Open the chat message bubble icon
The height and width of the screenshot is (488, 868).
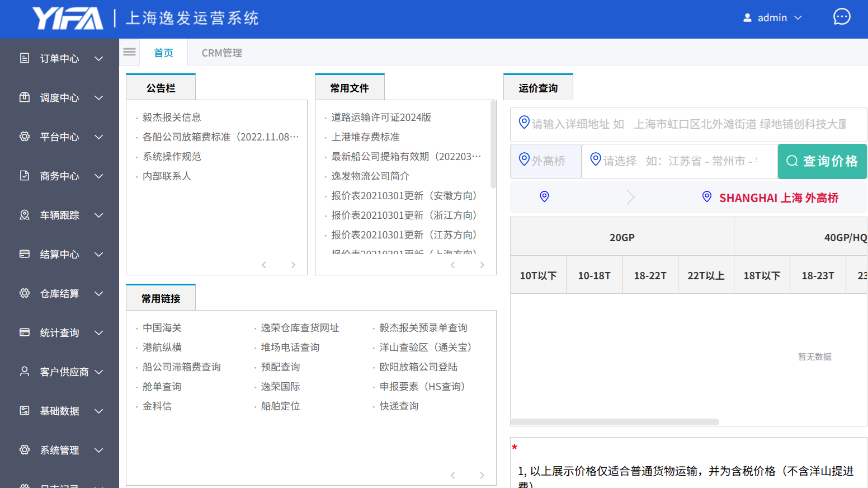coord(842,17)
